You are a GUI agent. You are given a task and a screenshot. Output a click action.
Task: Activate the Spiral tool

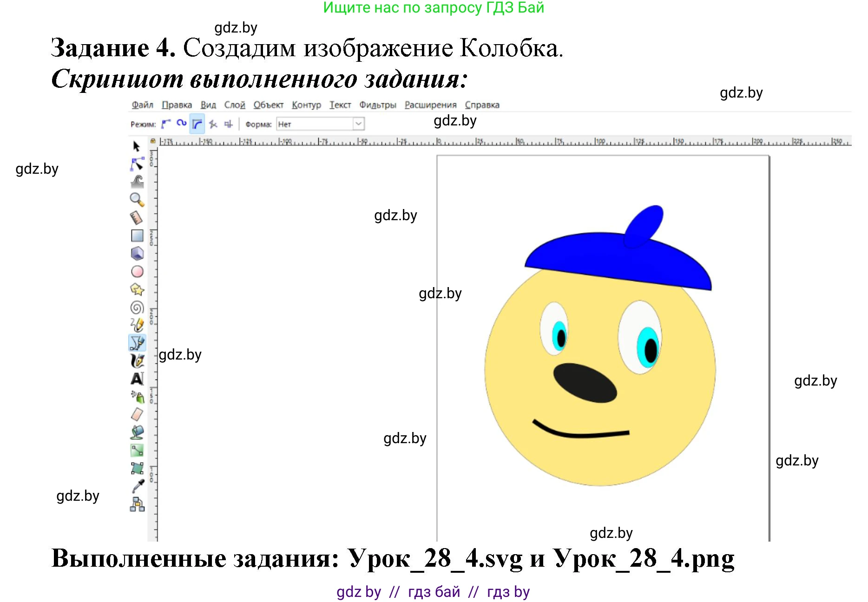click(x=137, y=308)
